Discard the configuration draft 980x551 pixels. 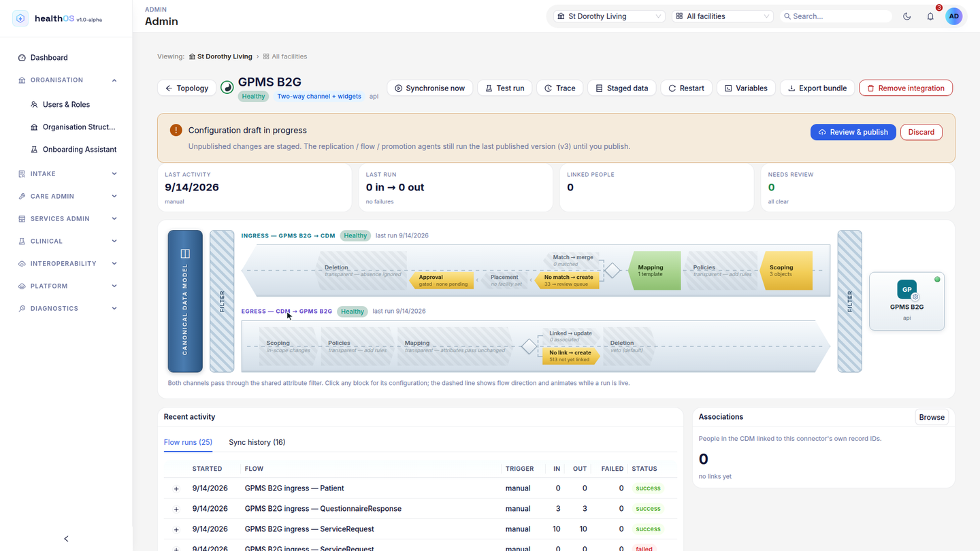pos(921,132)
